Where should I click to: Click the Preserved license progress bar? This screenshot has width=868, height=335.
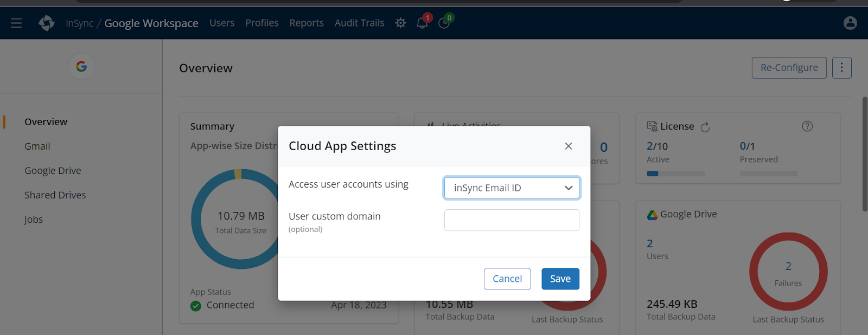click(769, 173)
